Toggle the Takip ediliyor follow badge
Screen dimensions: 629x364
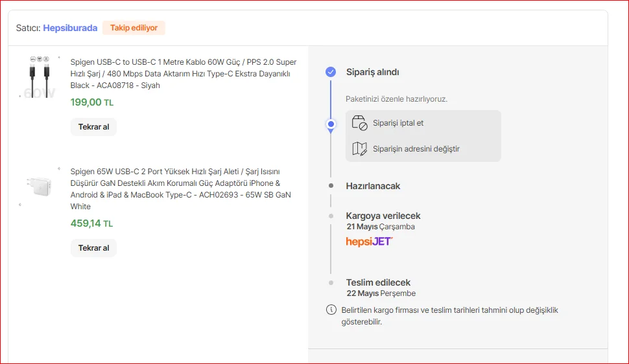coord(134,28)
